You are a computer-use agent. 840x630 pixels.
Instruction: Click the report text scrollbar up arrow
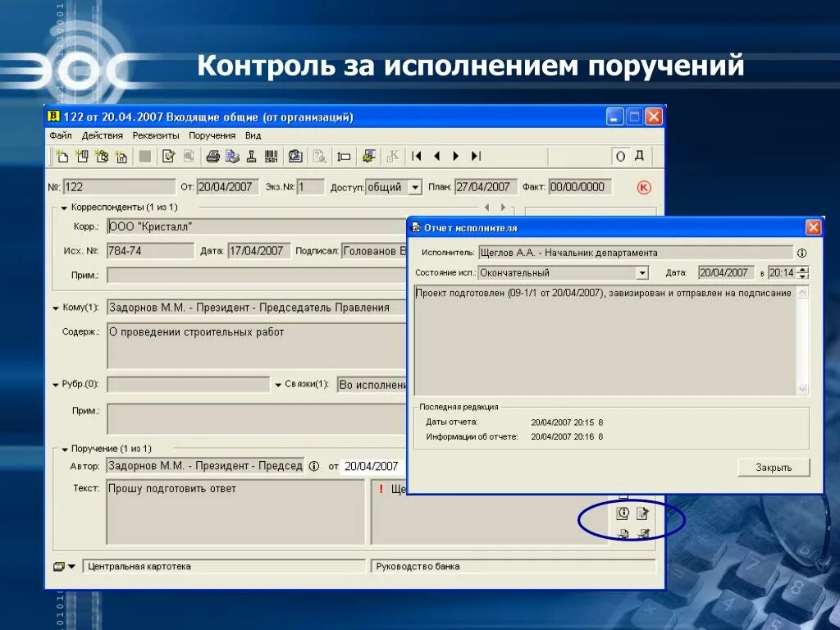[802, 293]
